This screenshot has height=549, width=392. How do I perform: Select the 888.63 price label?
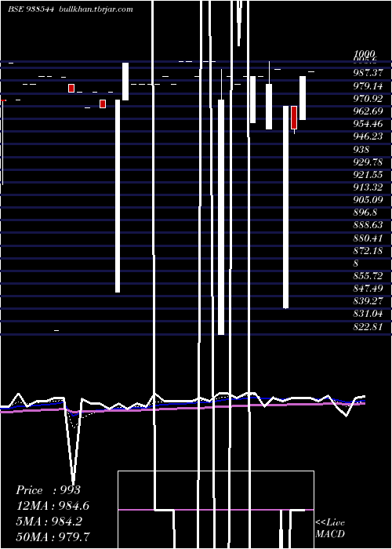click(x=368, y=225)
